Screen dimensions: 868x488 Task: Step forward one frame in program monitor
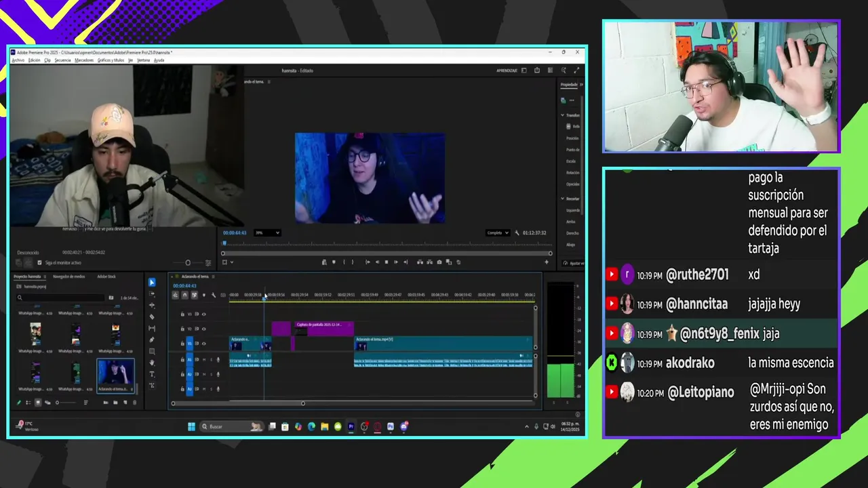click(396, 262)
